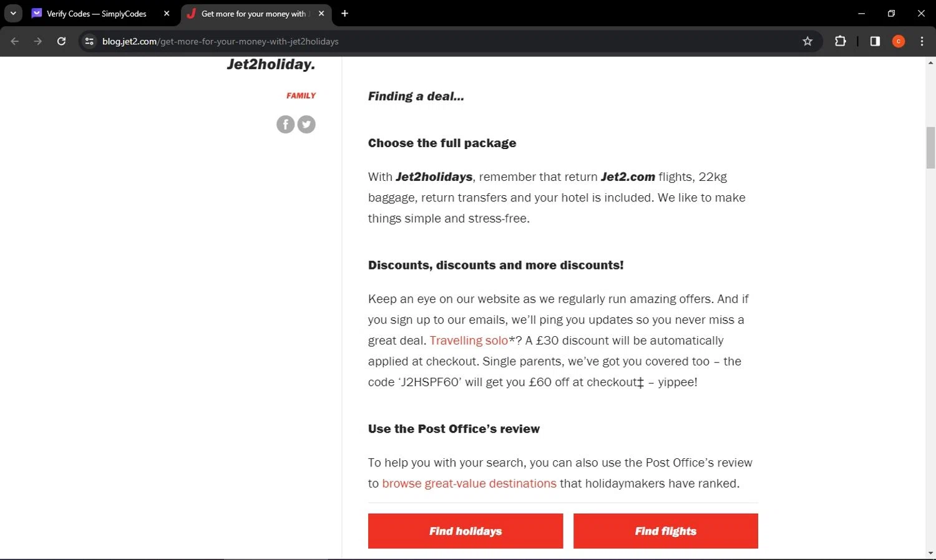The height and width of the screenshot is (560, 936).
Task: Select the Jet2 blog tab
Action: coord(253,14)
